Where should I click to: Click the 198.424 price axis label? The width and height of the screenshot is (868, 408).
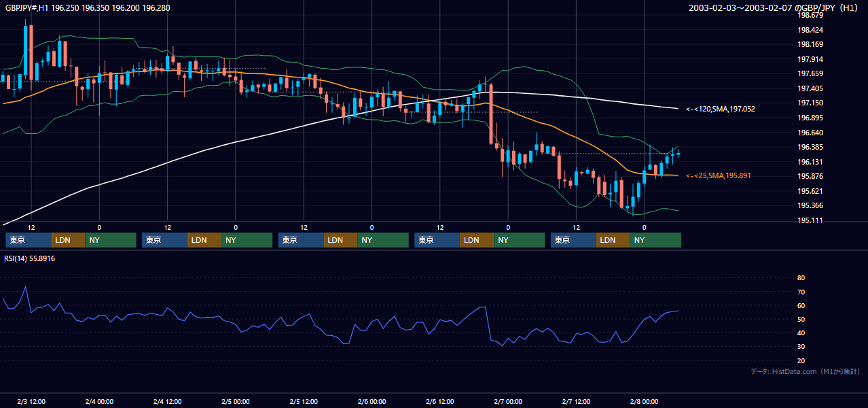point(811,30)
